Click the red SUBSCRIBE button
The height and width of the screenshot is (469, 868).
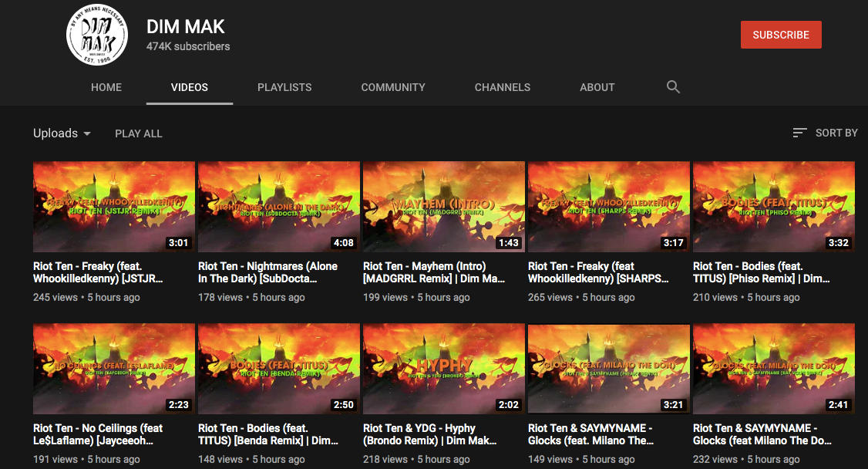pyautogui.click(x=781, y=35)
